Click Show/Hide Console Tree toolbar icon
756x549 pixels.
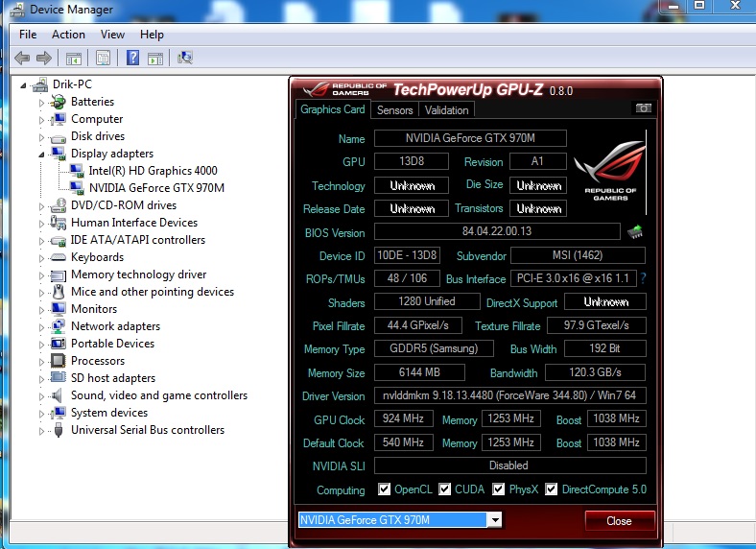tap(73, 59)
